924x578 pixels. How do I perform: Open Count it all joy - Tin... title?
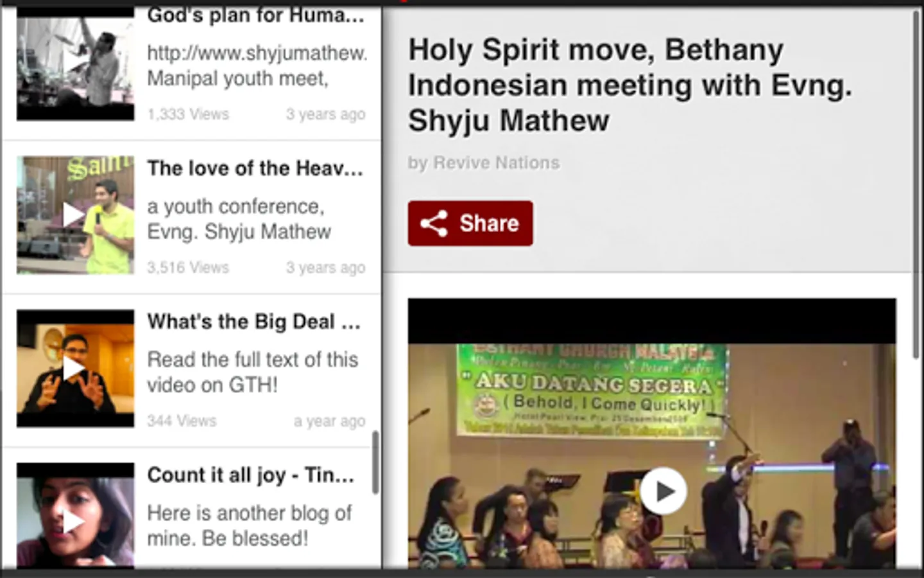[x=250, y=475]
